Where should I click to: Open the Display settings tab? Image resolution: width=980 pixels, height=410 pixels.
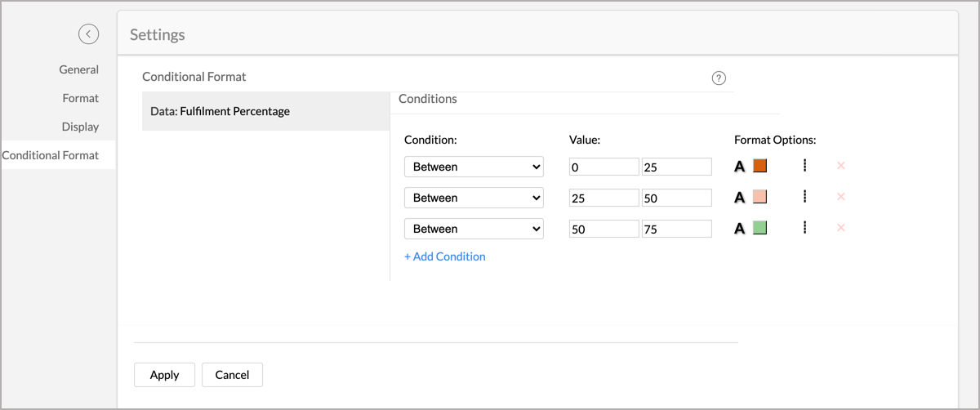(80, 127)
